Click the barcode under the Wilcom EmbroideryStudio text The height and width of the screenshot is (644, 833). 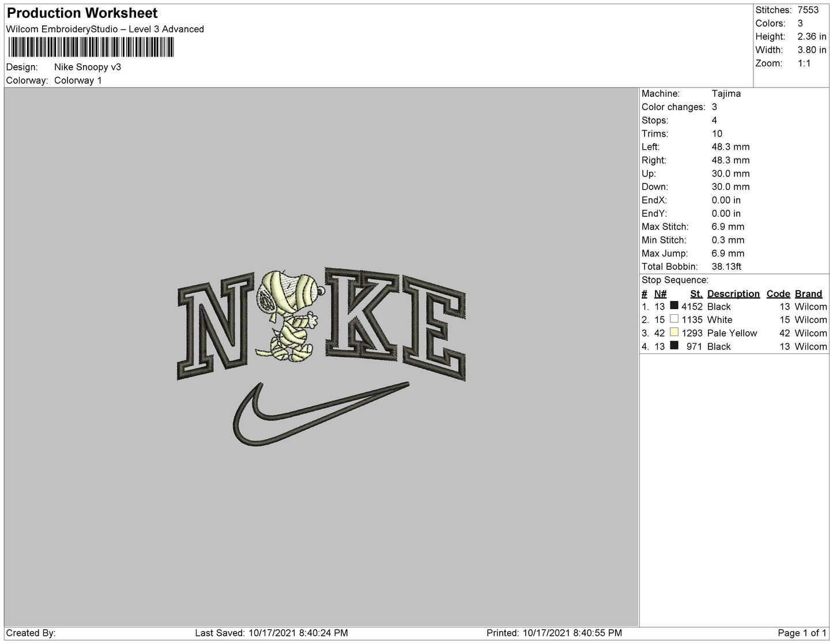[91, 48]
